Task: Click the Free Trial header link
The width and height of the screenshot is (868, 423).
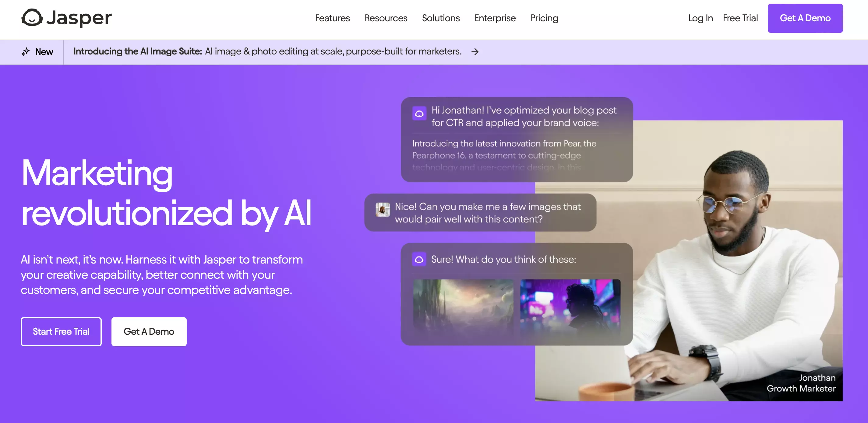Action: tap(740, 18)
